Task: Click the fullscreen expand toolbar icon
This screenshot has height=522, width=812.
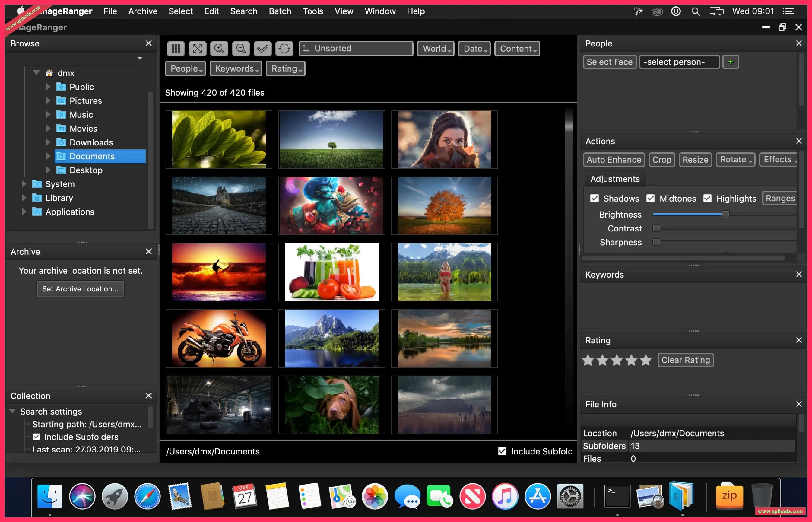Action: [x=197, y=49]
